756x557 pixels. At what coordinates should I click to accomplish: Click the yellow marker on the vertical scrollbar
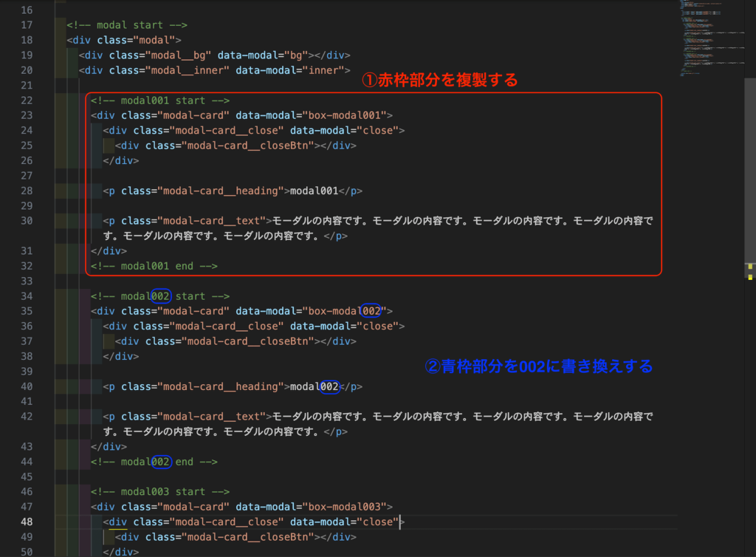[750, 271]
